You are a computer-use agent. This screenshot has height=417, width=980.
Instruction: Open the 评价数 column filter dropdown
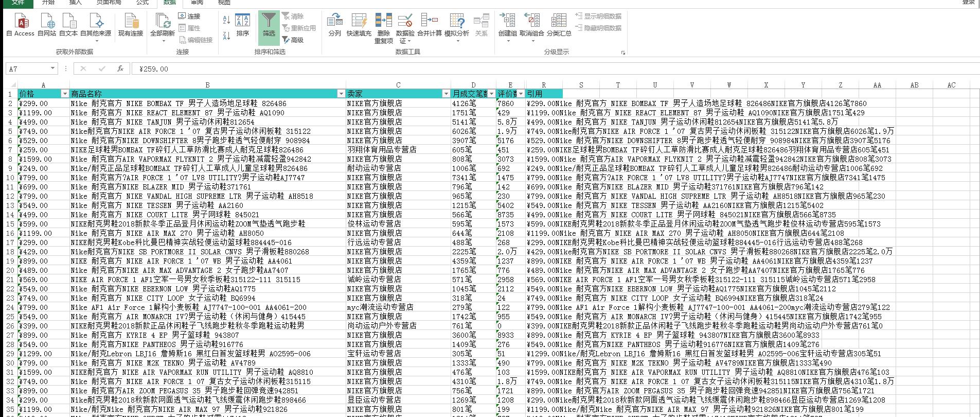click(x=521, y=94)
